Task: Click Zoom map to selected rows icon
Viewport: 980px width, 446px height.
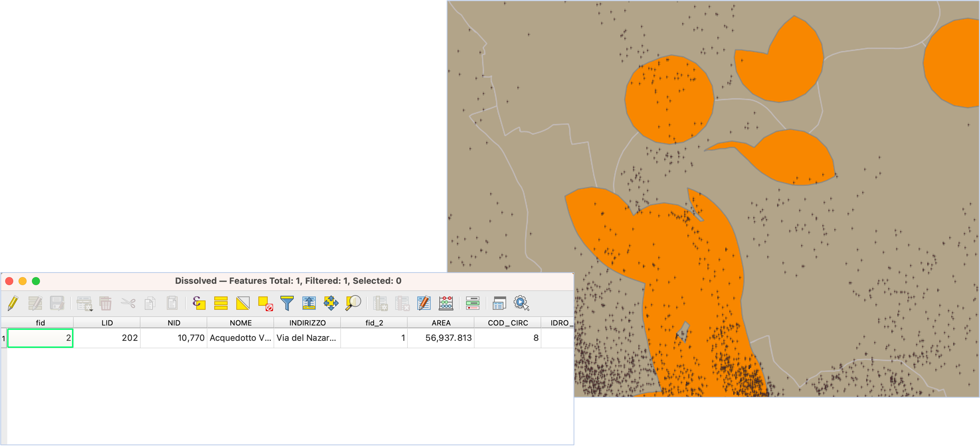Action: tap(353, 303)
